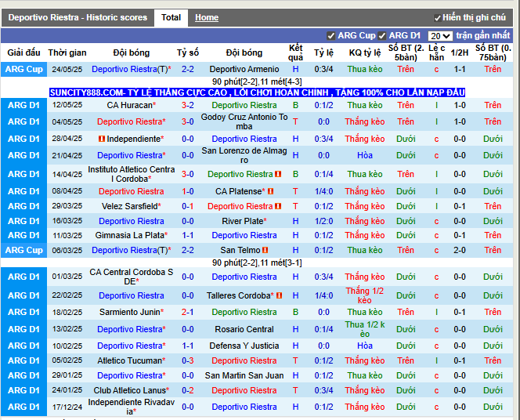Click the date 29/01/25
The width and height of the screenshot is (520, 420).
(x=67, y=375)
